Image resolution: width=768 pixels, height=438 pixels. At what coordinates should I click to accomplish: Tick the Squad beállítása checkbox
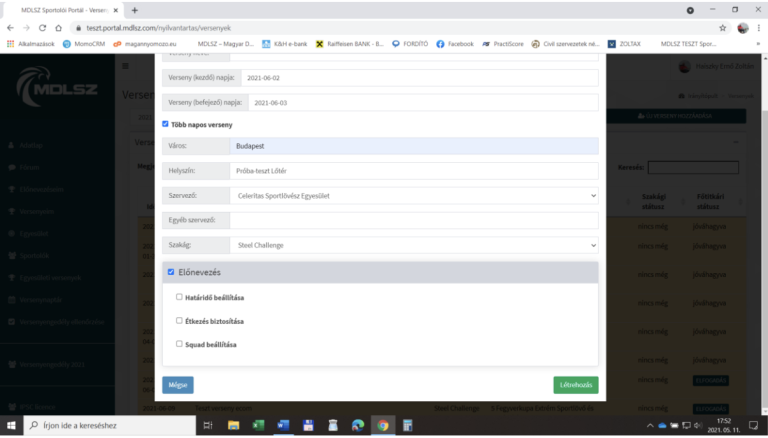179,344
